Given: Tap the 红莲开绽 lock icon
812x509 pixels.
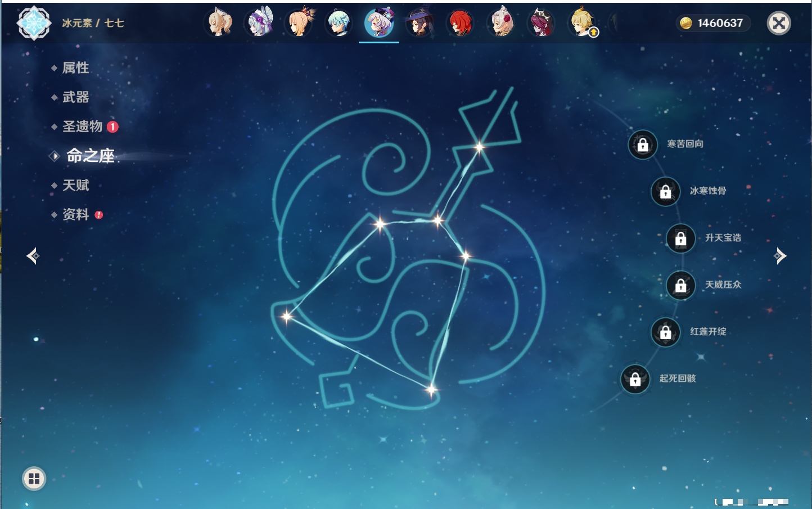Looking at the screenshot, I should (666, 332).
